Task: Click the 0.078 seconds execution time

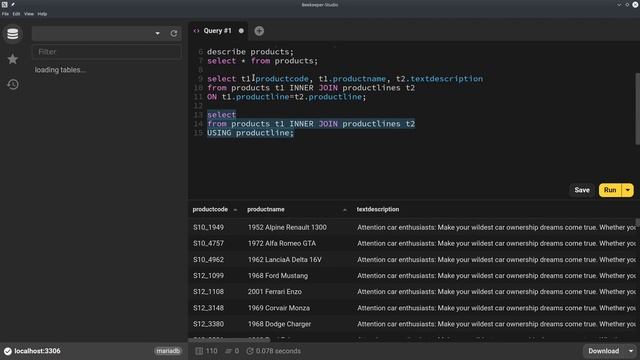Action: click(273, 351)
